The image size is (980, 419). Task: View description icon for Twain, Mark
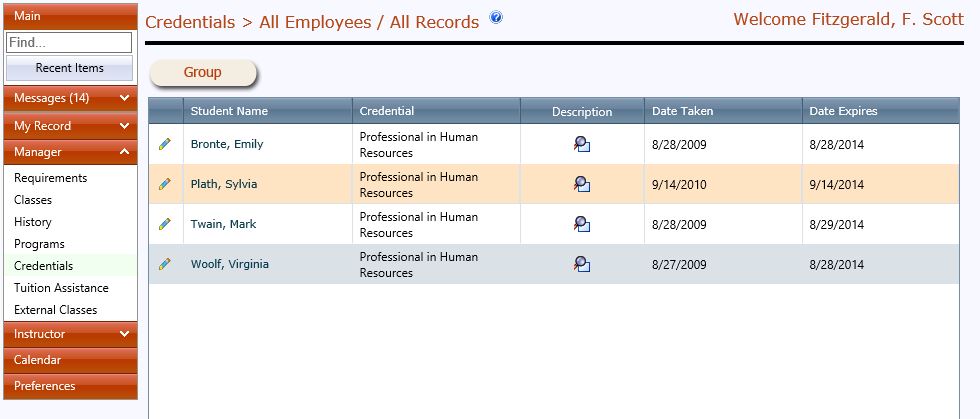pyautogui.click(x=582, y=225)
